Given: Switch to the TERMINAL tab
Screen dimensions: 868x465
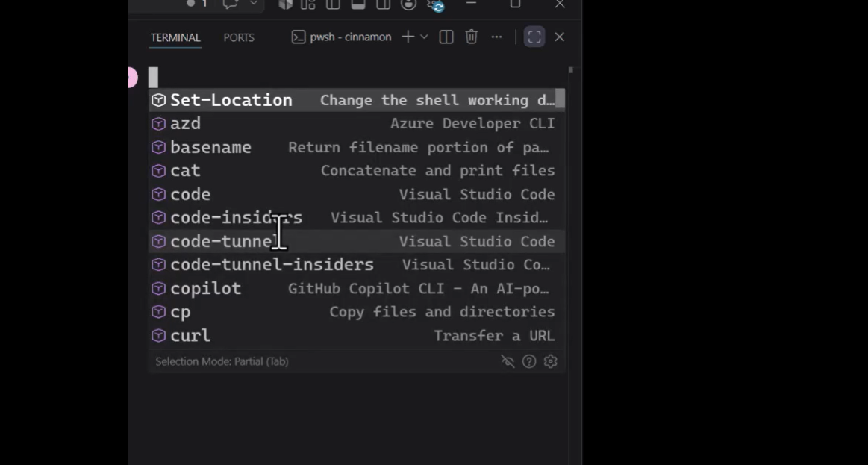Looking at the screenshot, I should click(x=175, y=37).
